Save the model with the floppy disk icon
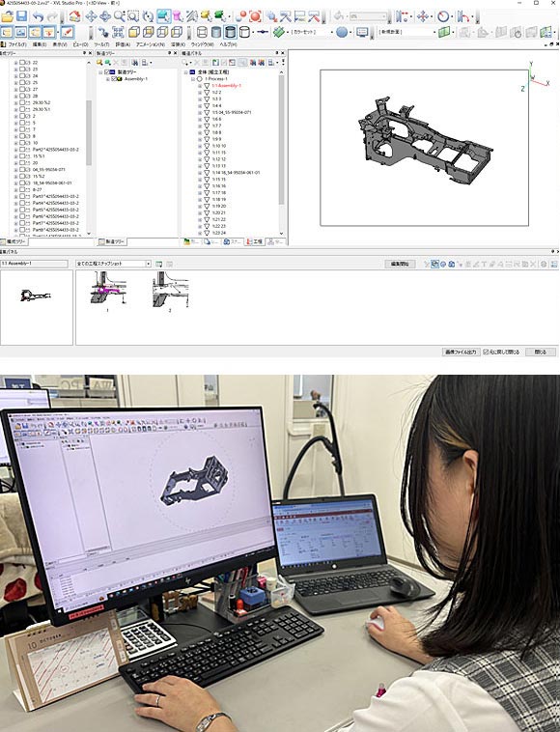 (21, 16)
